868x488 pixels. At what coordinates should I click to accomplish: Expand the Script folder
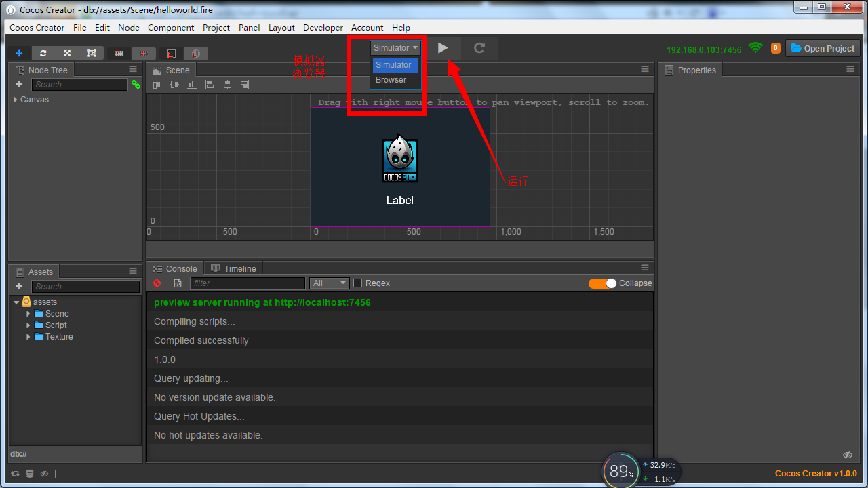click(x=28, y=325)
